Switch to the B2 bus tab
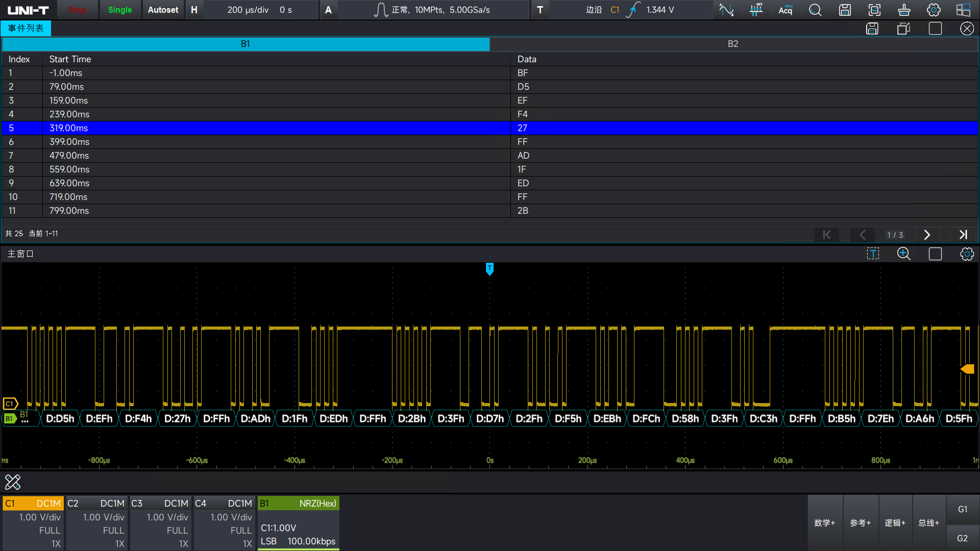This screenshot has width=980, height=551. point(733,44)
